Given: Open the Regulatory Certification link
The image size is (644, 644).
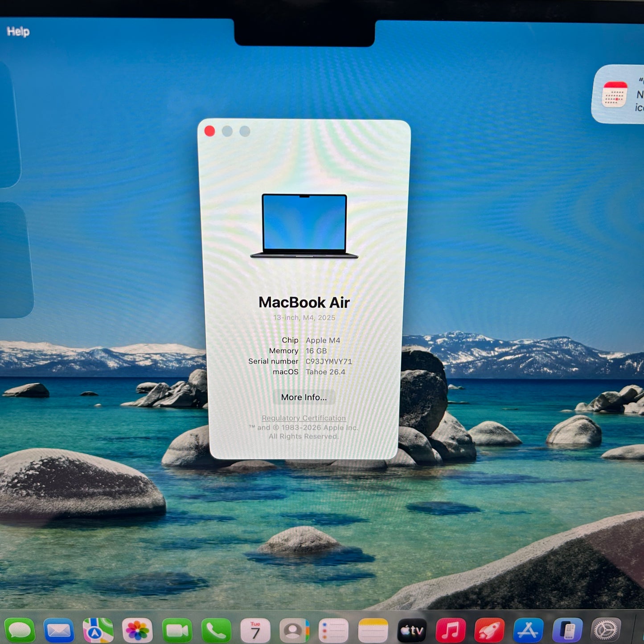Looking at the screenshot, I should pos(304,418).
